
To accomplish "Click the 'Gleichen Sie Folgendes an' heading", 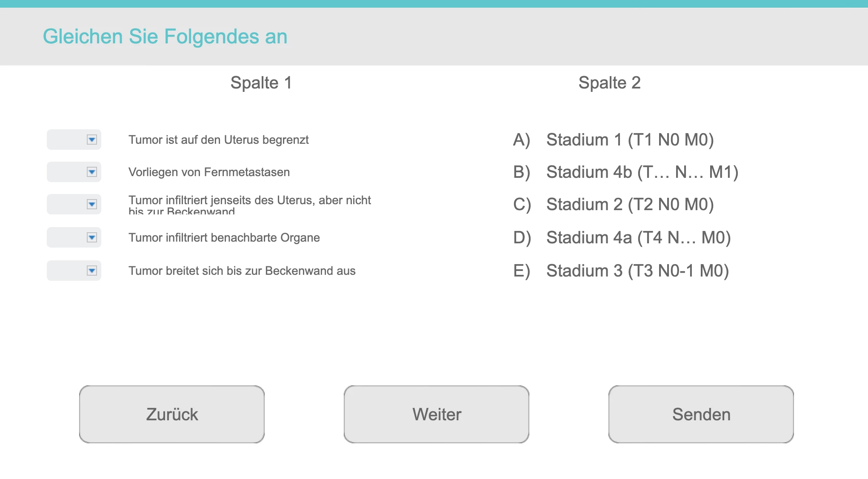I will tap(165, 37).
